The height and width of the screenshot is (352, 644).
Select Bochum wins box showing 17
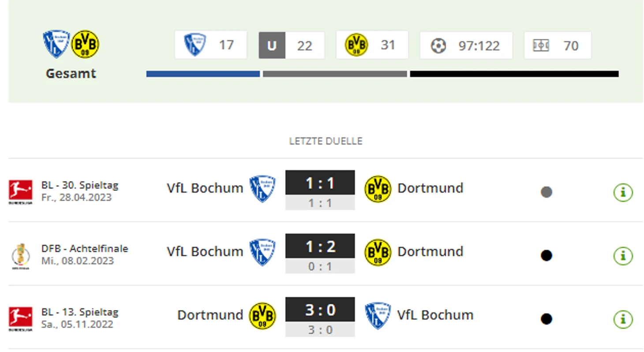(x=211, y=45)
